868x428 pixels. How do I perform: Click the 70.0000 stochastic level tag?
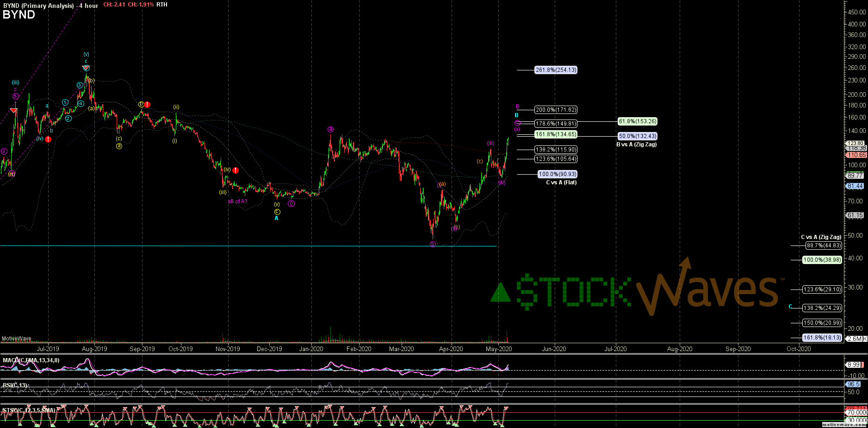pyautogui.click(x=856, y=412)
